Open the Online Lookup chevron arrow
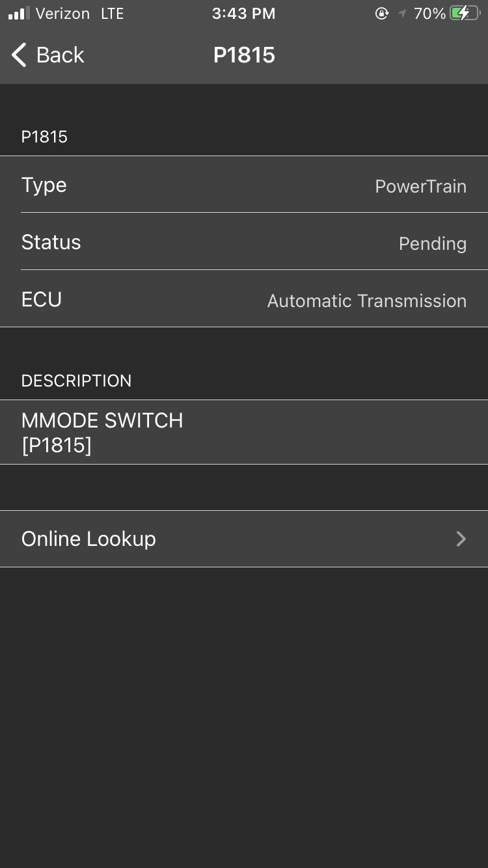Viewport: 488px width, 868px height. (x=461, y=539)
